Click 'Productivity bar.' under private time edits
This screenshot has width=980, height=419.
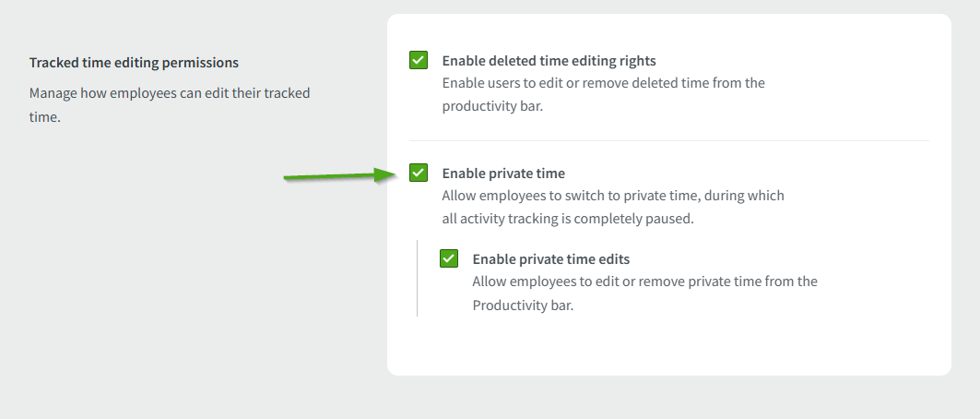pos(523,305)
